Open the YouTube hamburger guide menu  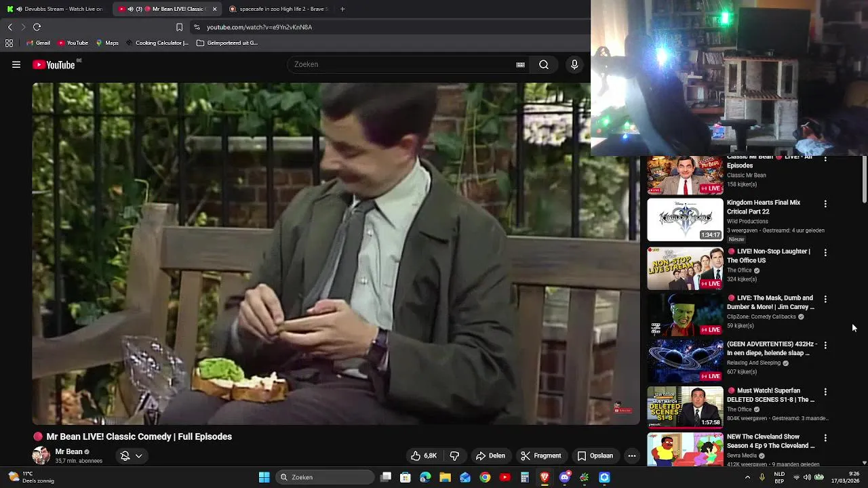16,64
